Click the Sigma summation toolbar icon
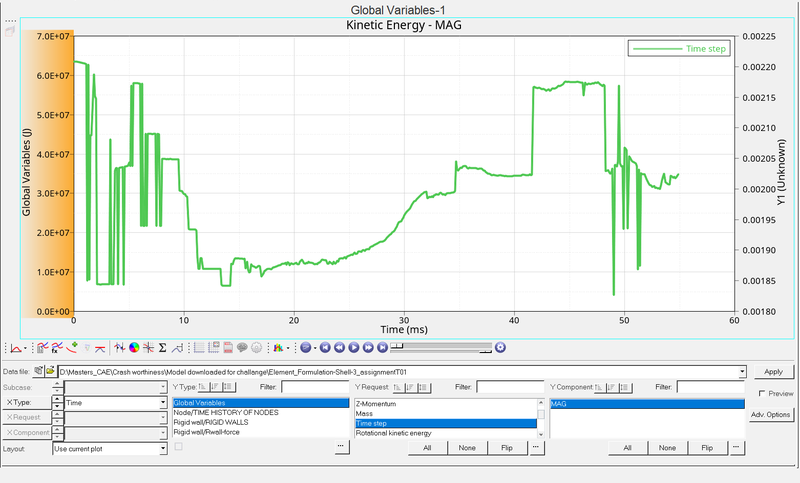The width and height of the screenshot is (800, 483). point(162,348)
